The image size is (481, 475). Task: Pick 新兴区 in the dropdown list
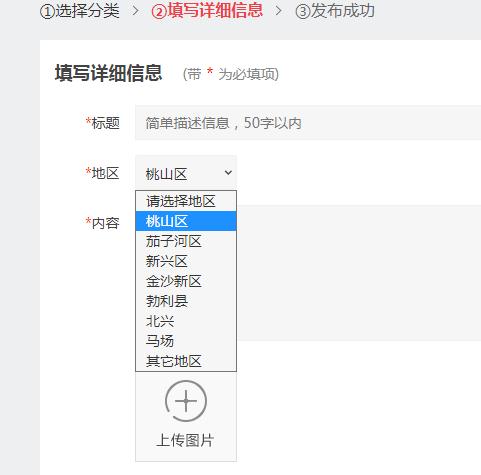pos(186,261)
